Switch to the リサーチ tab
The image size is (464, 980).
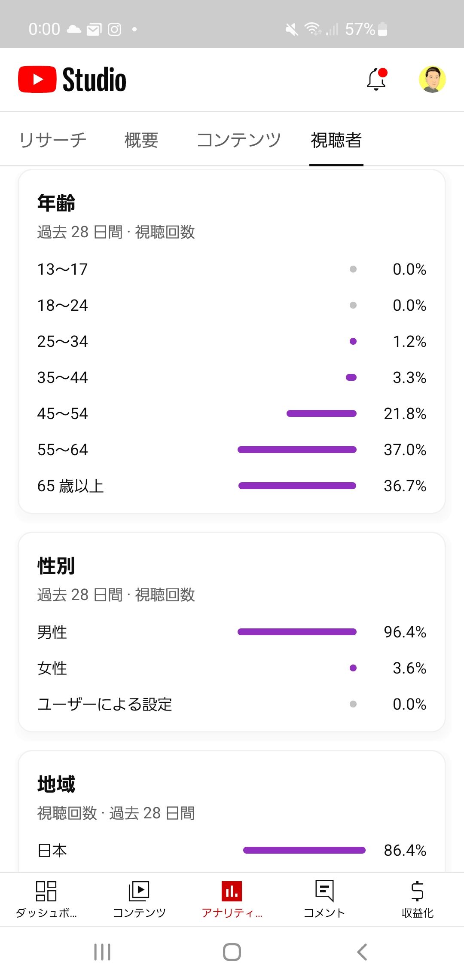pyautogui.click(x=53, y=140)
